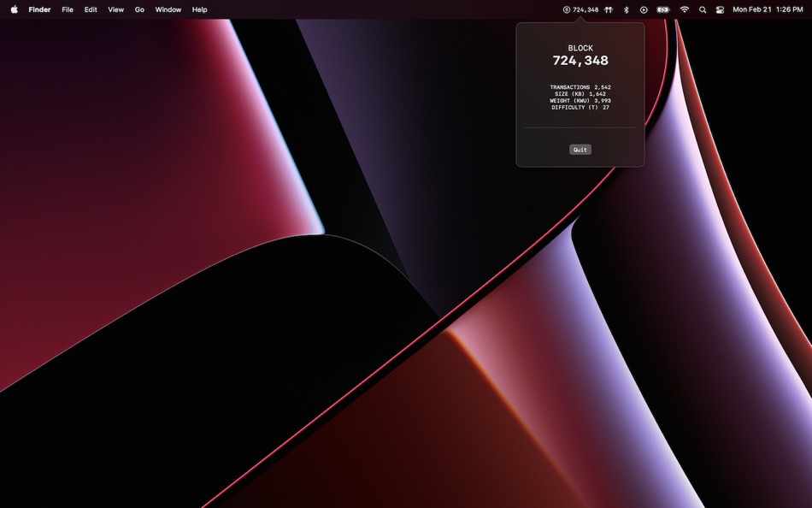Click the WEIGHT (KWU) 3,993 line
812x508 pixels.
[x=580, y=101]
